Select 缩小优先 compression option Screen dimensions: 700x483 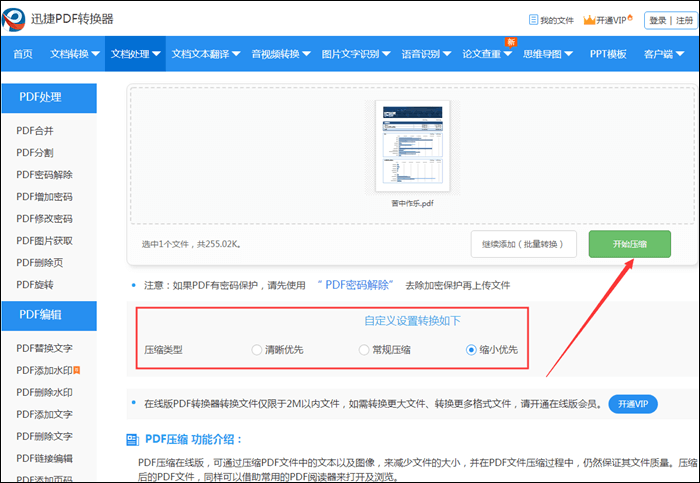point(471,350)
